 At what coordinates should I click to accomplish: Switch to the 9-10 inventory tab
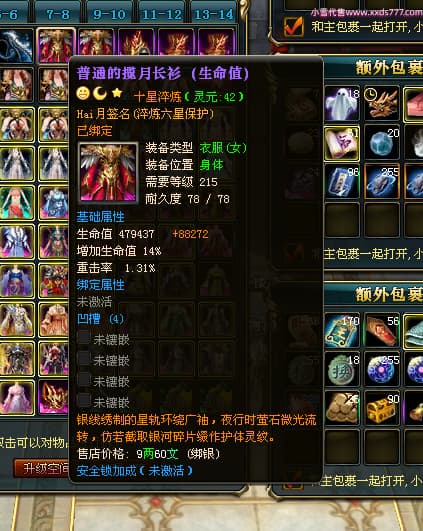click(x=109, y=14)
